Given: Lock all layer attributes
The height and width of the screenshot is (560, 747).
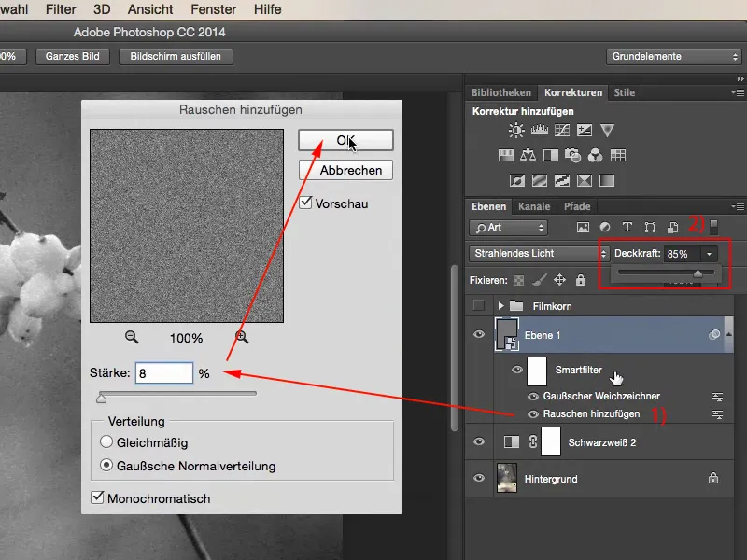Looking at the screenshot, I should (x=580, y=280).
